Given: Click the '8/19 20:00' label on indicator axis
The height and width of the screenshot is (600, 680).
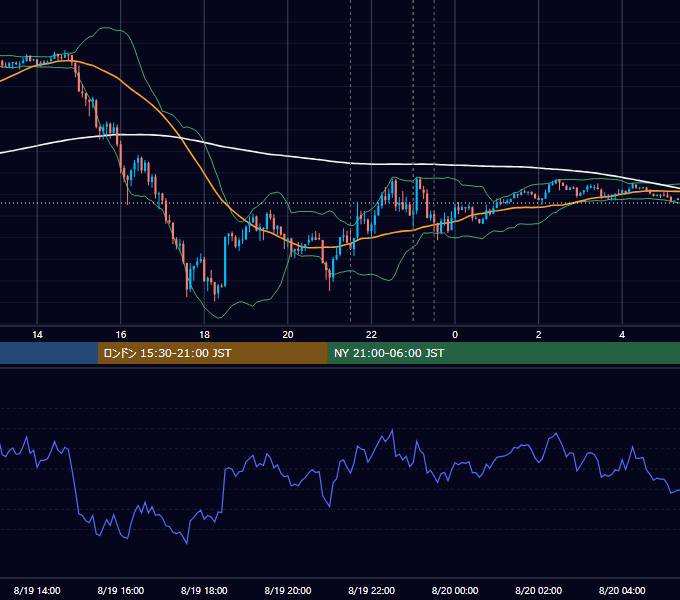Looking at the screenshot, I should pyautogui.click(x=288, y=590).
